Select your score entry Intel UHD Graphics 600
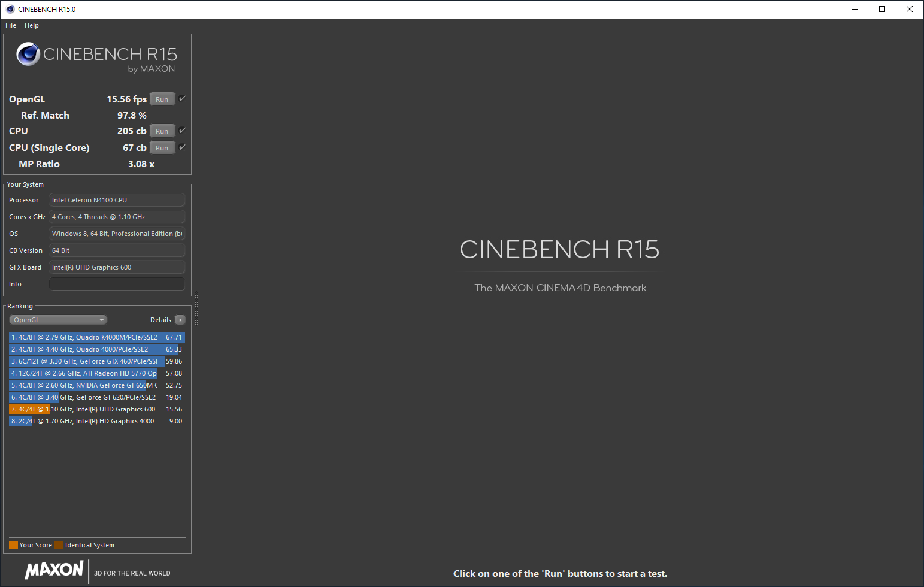Screen dimensions: 924x587 coord(97,409)
